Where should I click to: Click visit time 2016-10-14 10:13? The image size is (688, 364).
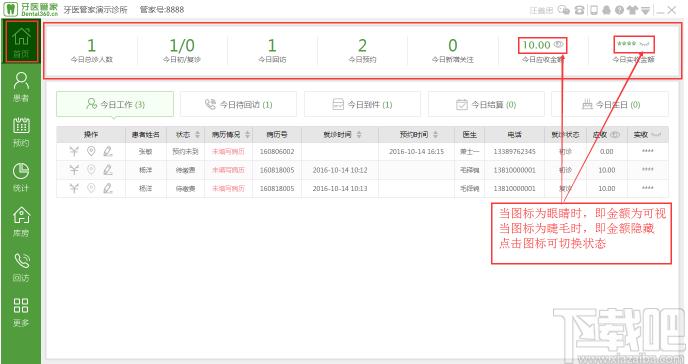[x=340, y=188]
